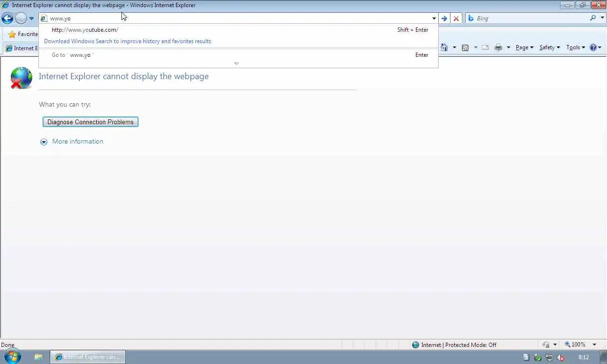Open Windows Explorer folder taskbar icon

pos(38,357)
